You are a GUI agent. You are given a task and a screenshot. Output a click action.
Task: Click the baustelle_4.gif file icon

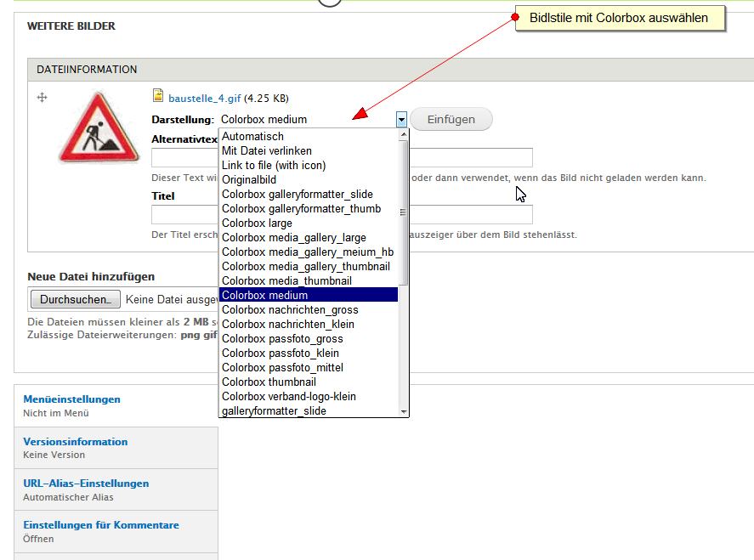pos(157,97)
